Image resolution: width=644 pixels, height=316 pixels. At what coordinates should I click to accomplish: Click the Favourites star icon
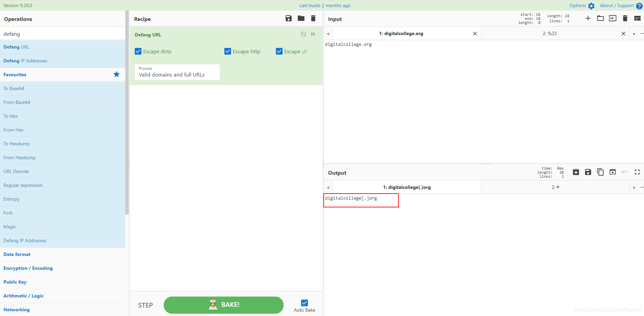pos(117,74)
